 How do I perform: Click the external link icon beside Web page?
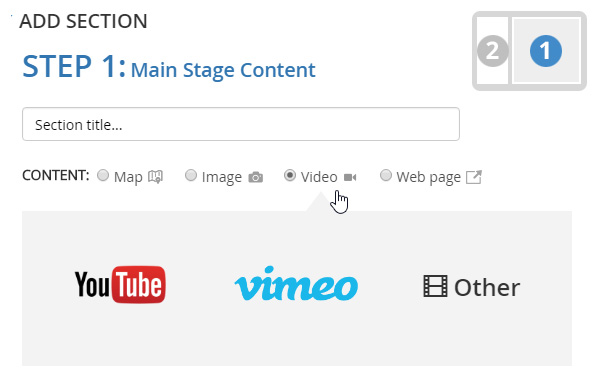[473, 177]
